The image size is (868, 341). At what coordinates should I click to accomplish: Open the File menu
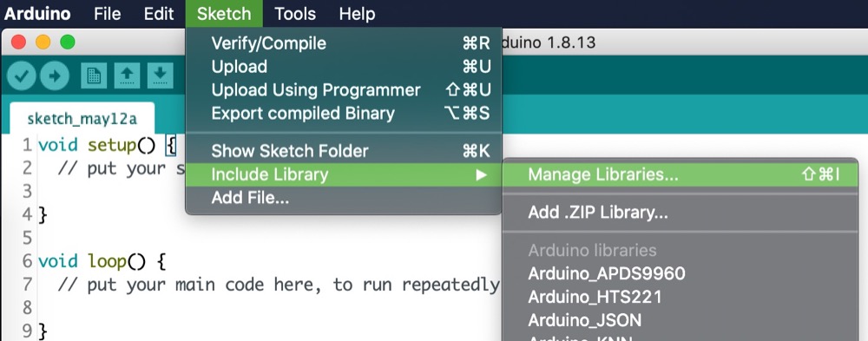click(x=108, y=13)
